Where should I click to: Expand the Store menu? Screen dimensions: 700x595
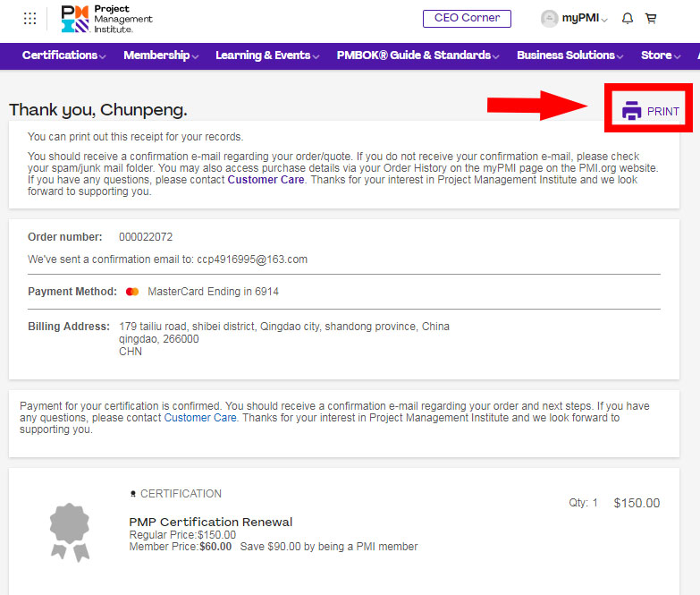click(661, 55)
